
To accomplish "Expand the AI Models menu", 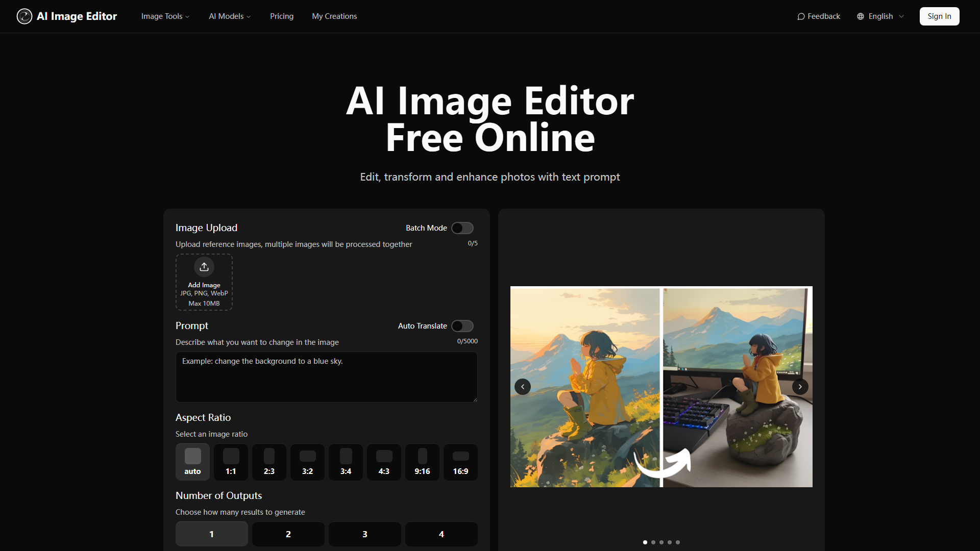I will point(229,16).
